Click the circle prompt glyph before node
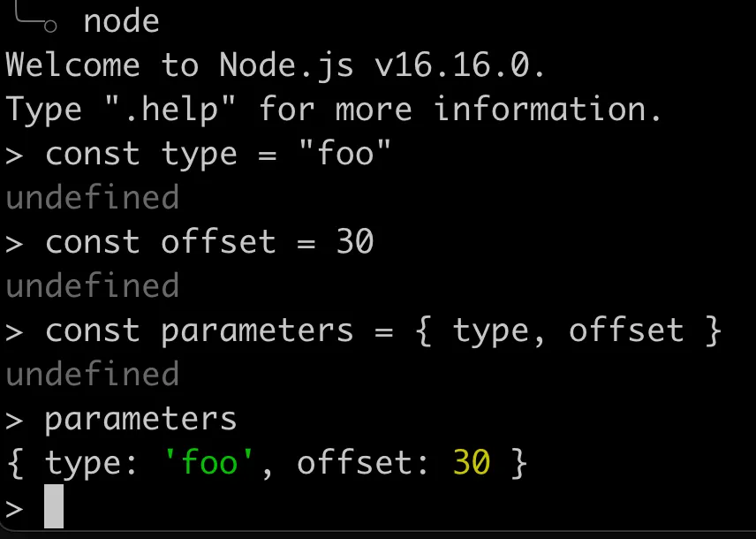The width and height of the screenshot is (756, 539). (50, 26)
